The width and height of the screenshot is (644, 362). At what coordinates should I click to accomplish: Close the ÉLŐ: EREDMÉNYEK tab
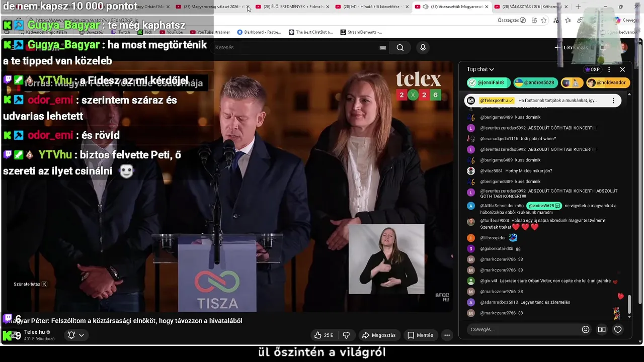click(x=328, y=7)
